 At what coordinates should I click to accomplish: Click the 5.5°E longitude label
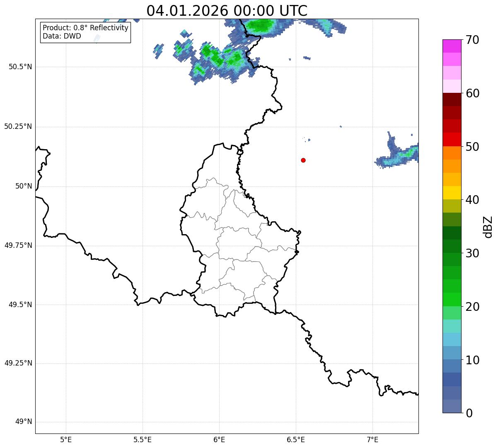pos(143,439)
